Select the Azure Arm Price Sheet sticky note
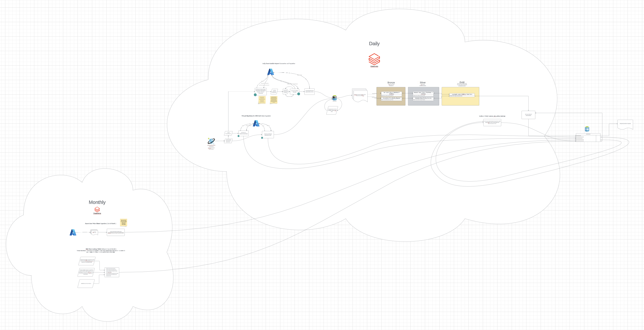 124,222
